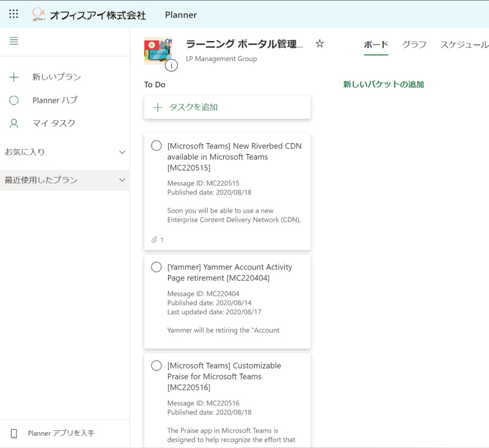The height and width of the screenshot is (448, 489).
Task: Click 'The Praise app in Microsoft Teams' description
Action: coord(231,435)
